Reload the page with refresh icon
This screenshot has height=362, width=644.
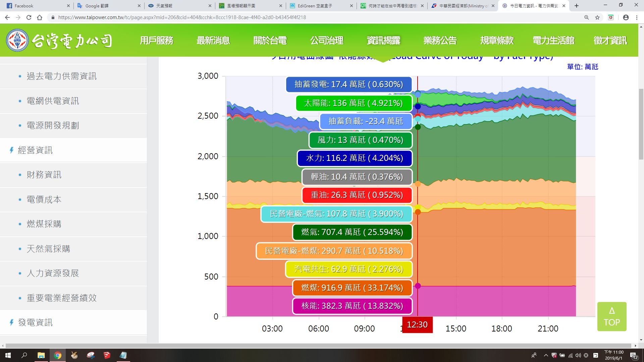pyautogui.click(x=29, y=17)
